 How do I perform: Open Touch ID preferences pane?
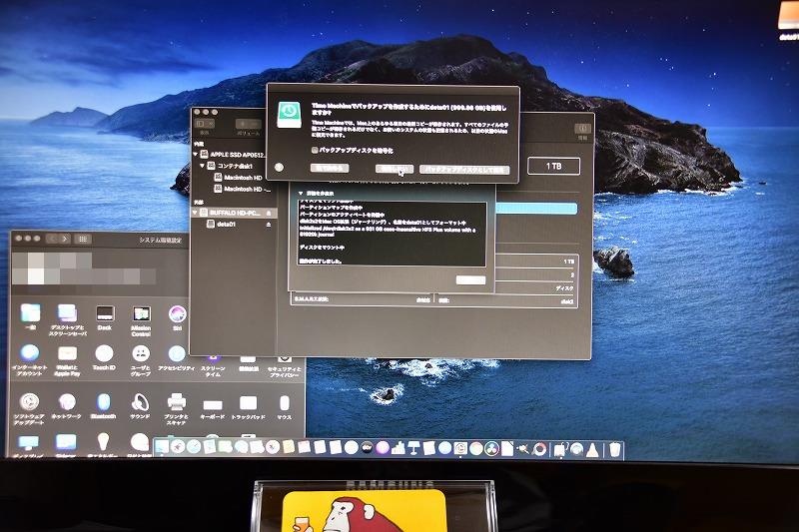(104, 357)
